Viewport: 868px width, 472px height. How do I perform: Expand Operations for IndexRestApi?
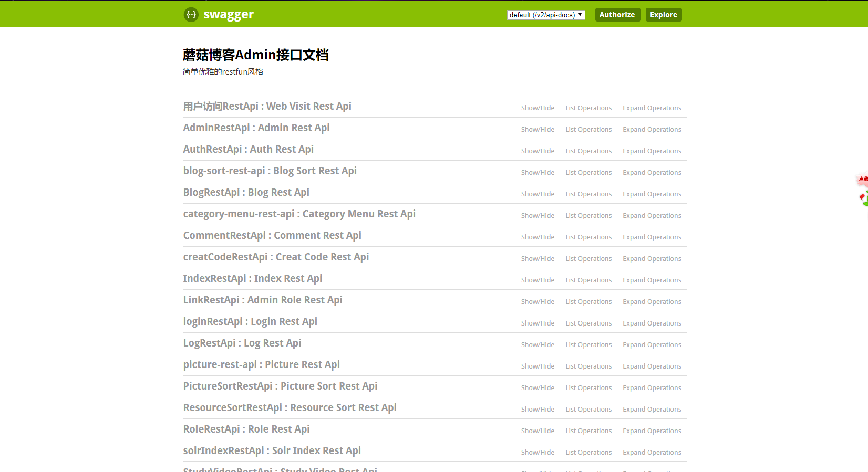pos(652,280)
